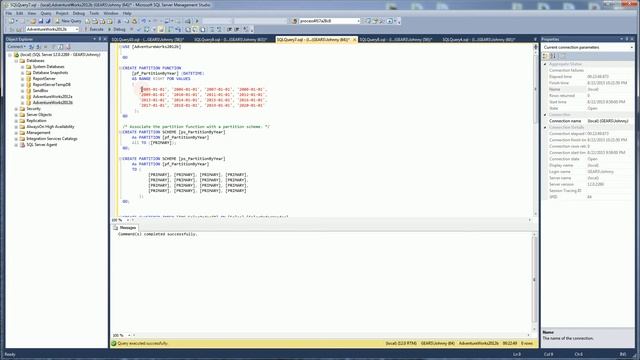
Task: Click the New Query toolbar button
Action: (x=69, y=21)
